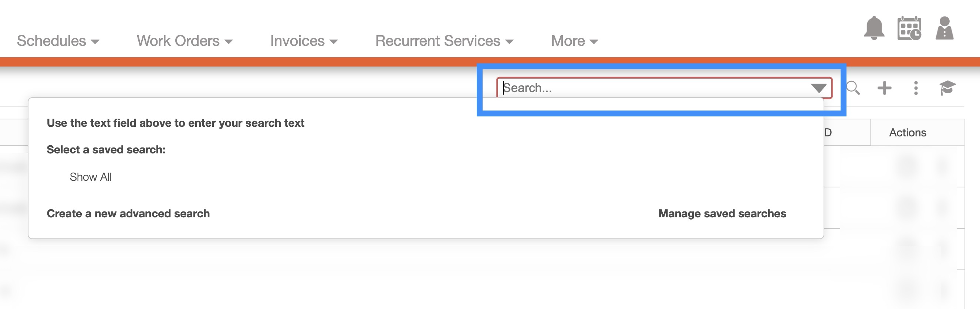Click the 'Select a saved search' label
This screenshot has width=980, height=309.
pos(106,150)
